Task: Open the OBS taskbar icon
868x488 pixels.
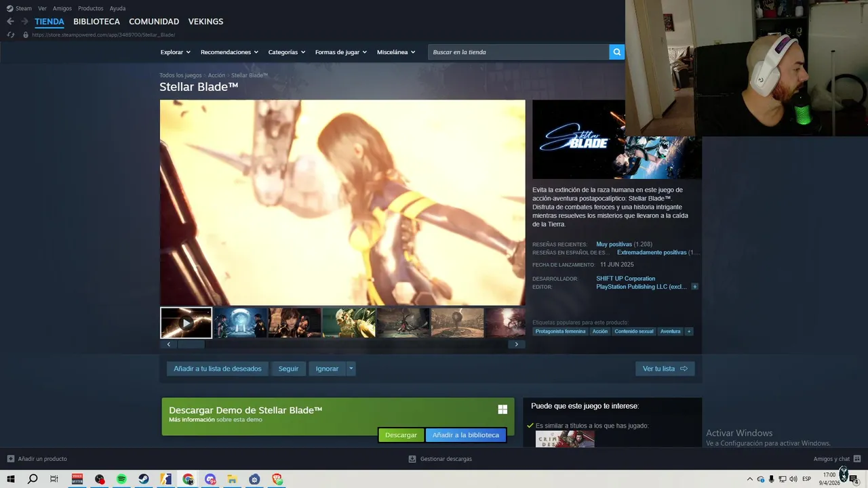Action: click(x=100, y=479)
